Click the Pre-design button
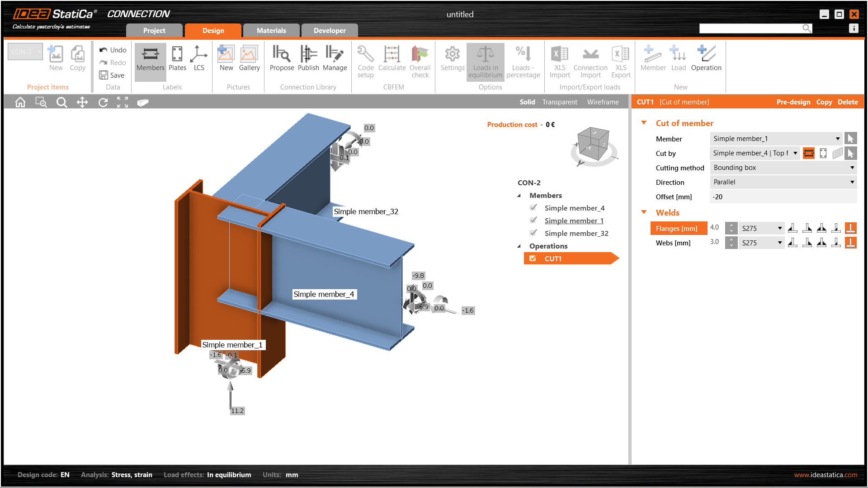 point(793,102)
